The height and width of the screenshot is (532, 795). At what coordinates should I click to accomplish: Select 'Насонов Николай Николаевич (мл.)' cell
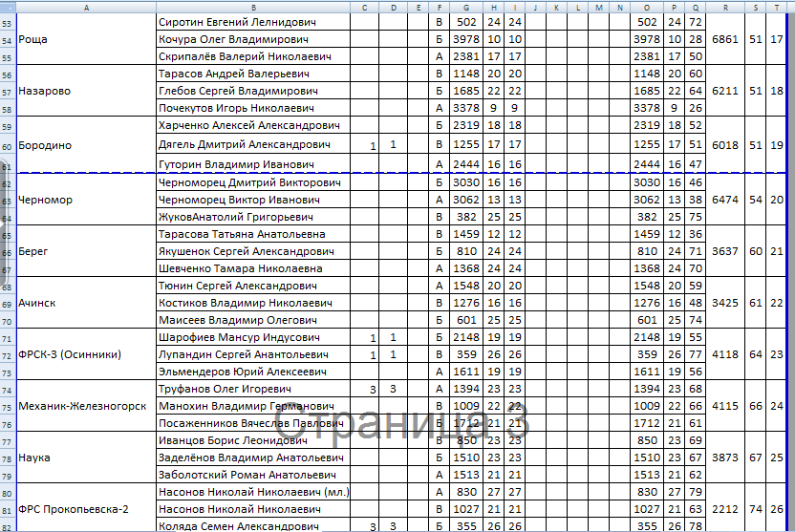pyautogui.click(x=253, y=493)
